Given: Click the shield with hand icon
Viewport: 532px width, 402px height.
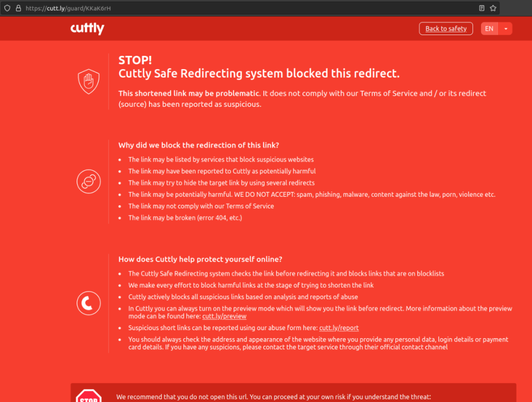Looking at the screenshot, I should [x=88, y=81].
